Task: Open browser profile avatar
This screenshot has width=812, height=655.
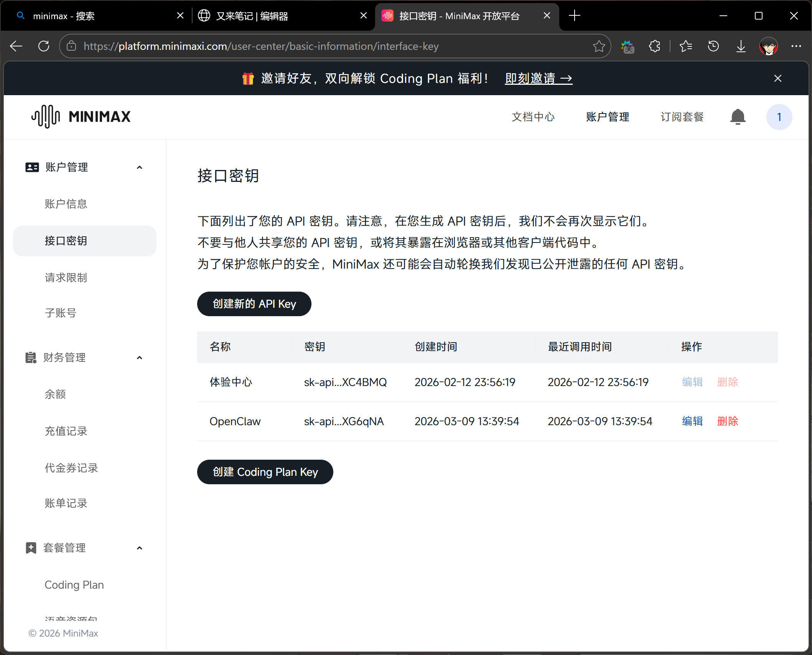Action: (x=769, y=46)
